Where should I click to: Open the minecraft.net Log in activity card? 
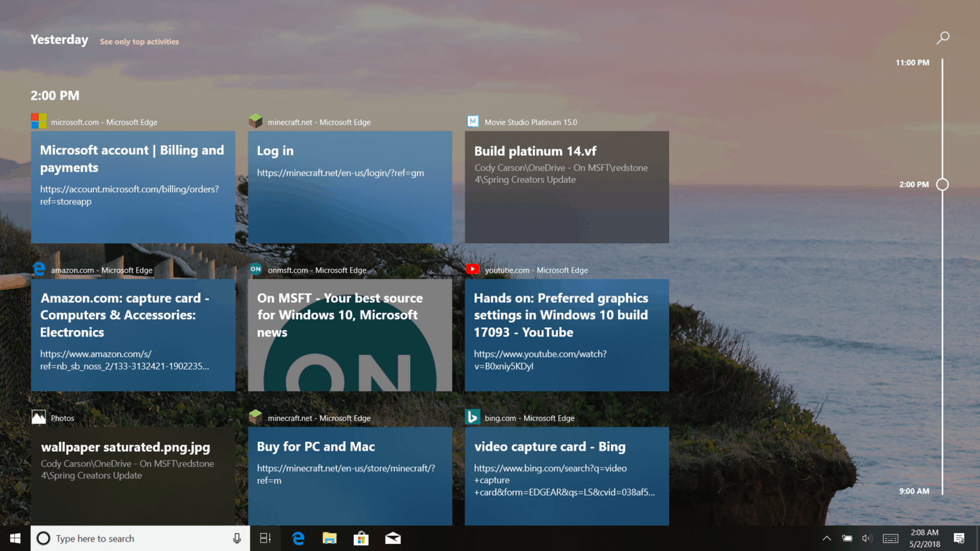point(350,187)
